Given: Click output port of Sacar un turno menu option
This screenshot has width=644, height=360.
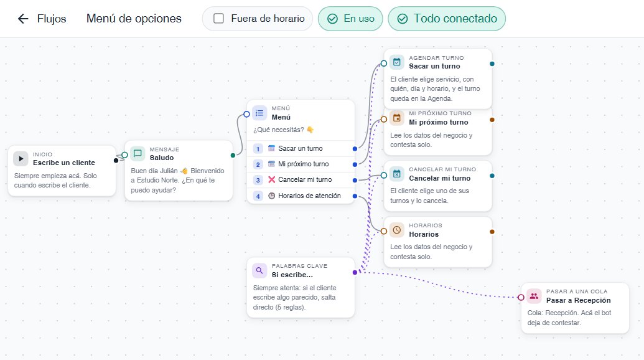Looking at the screenshot, I should [x=355, y=149].
